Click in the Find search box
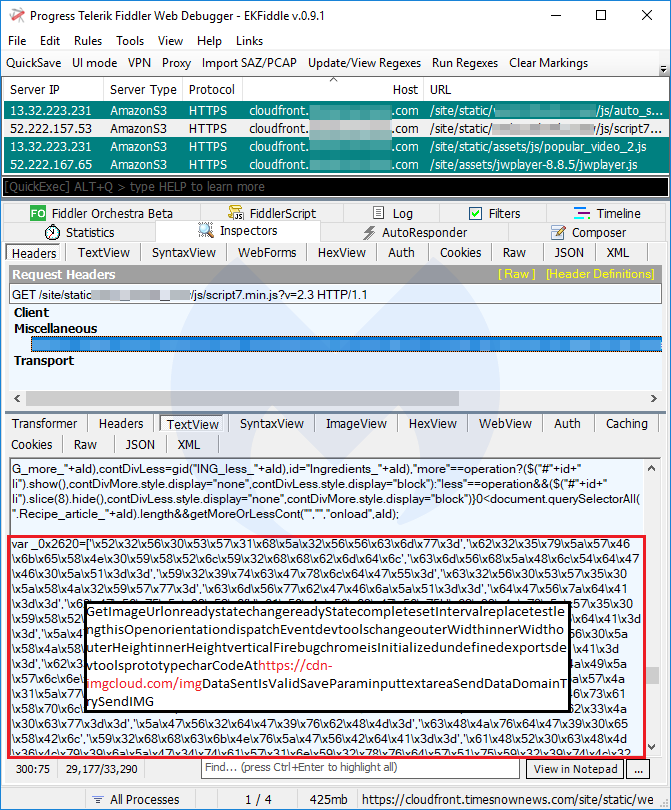The height and width of the screenshot is (810, 671). tap(360, 768)
